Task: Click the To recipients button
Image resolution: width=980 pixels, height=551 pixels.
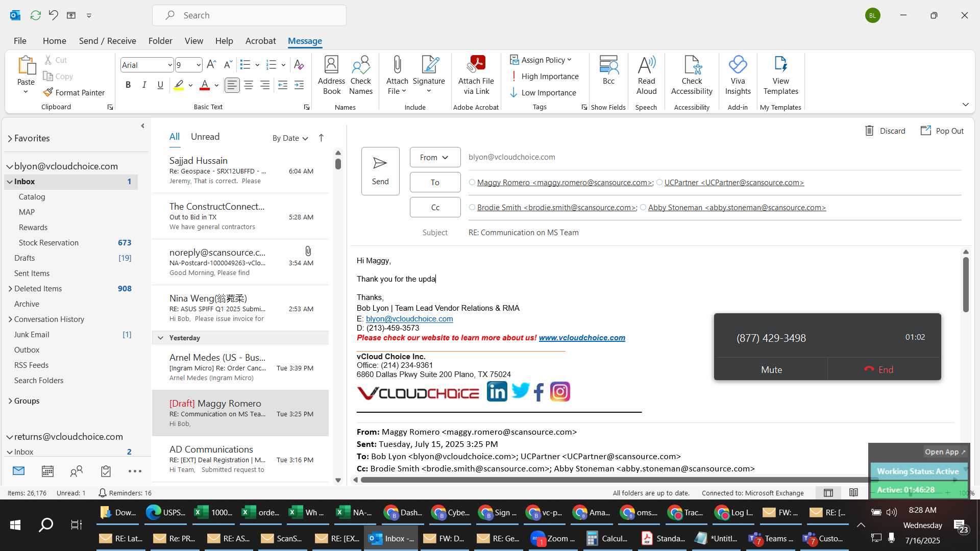Action: pyautogui.click(x=435, y=182)
